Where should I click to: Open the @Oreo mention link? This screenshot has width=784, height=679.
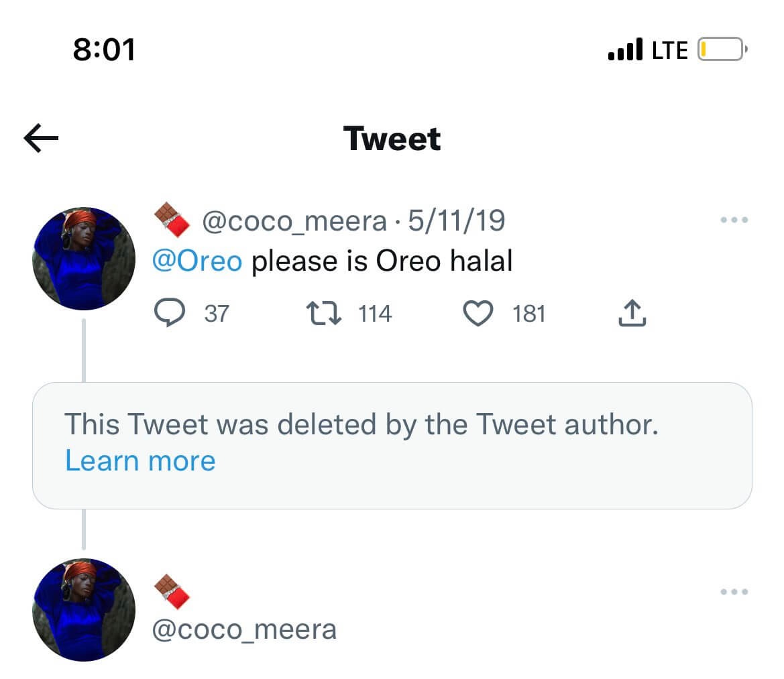(197, 261)
